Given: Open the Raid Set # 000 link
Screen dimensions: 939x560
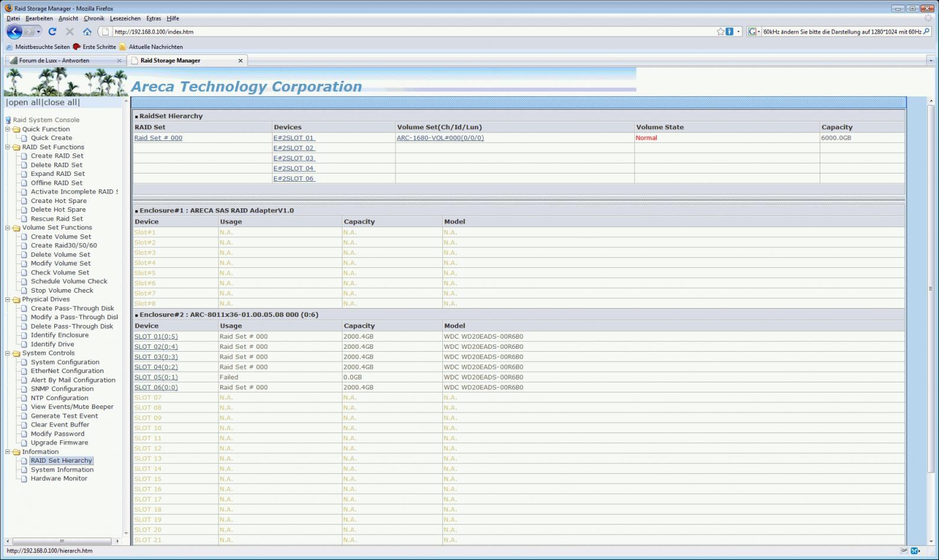Looking at the screenshot, I should pyautogui.click(x=158, y=138).
